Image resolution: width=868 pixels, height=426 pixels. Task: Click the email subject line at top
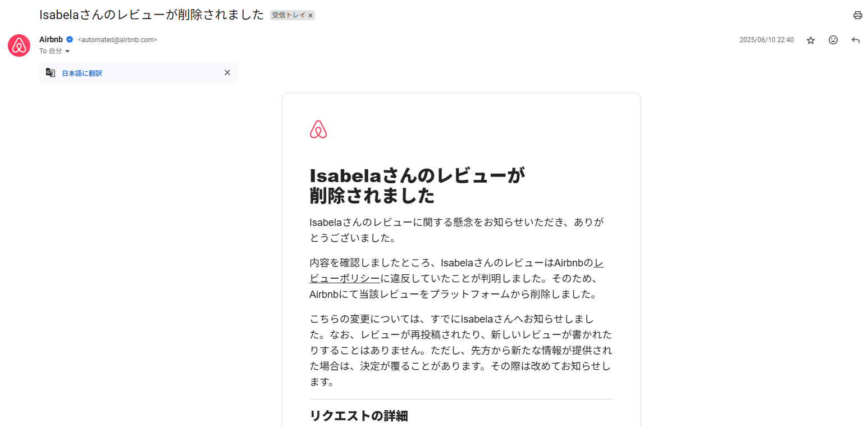pos(152,15)
